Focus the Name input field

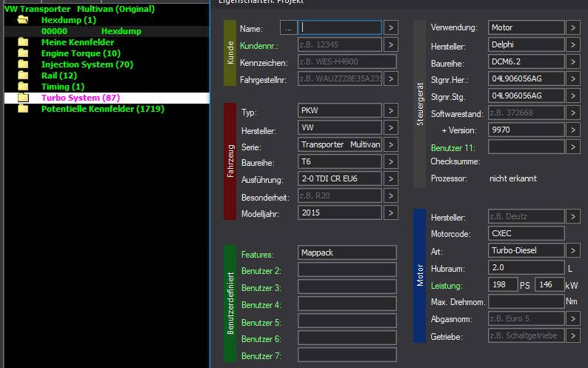(x=340, y=27)
